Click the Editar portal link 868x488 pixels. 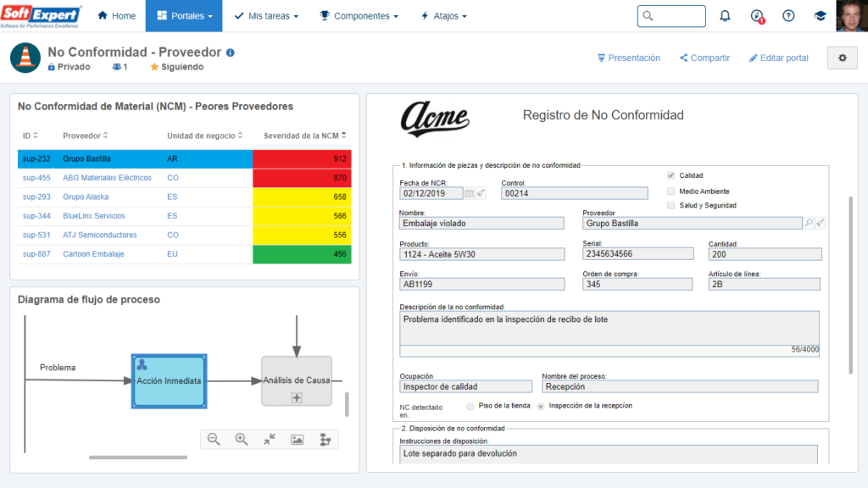point(778,58)
